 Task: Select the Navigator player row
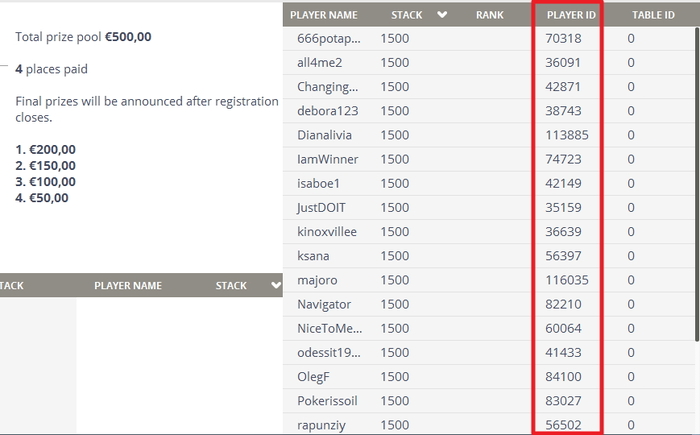pyautogui.click(x=489, y=304)
